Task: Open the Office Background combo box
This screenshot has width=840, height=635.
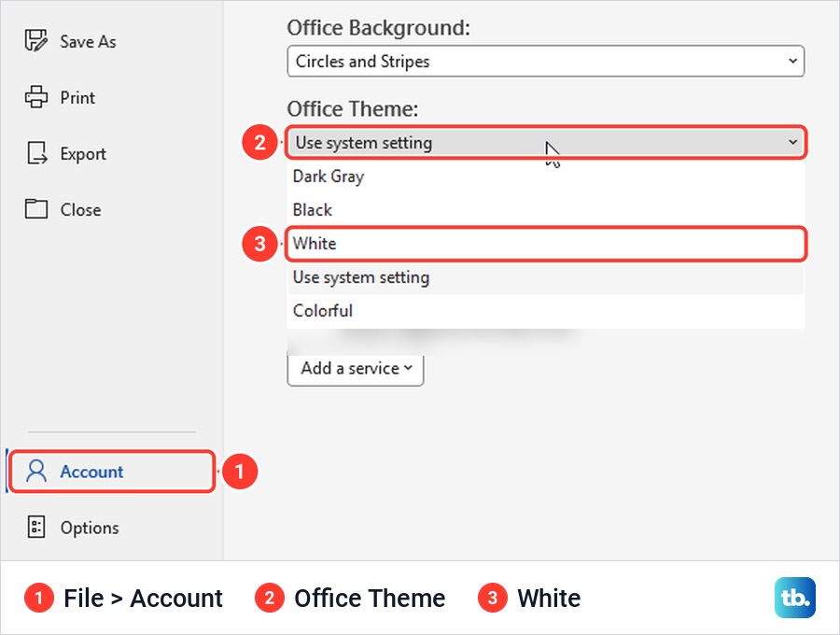Action: point(545,61)
